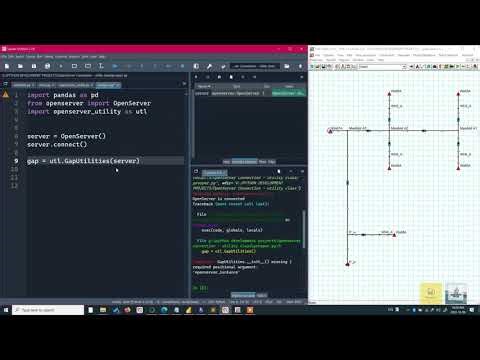Click line 'gap = utl.GapUtilities(server)'

(x=83, y=161)
